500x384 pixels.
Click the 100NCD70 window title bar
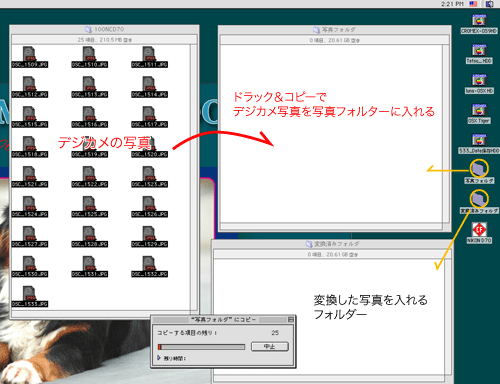[x=104, y=29]
